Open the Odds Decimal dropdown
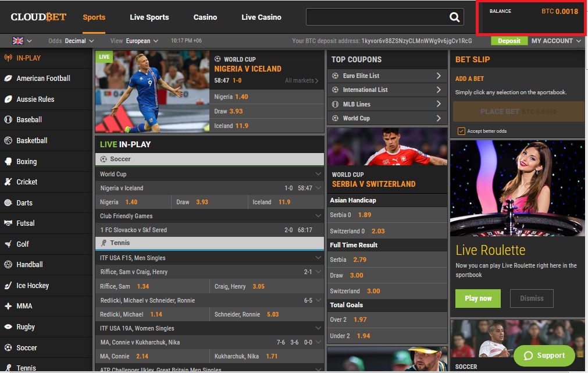Image resolution: width=588 pixels, height=373 pixels. coord(72,41)
